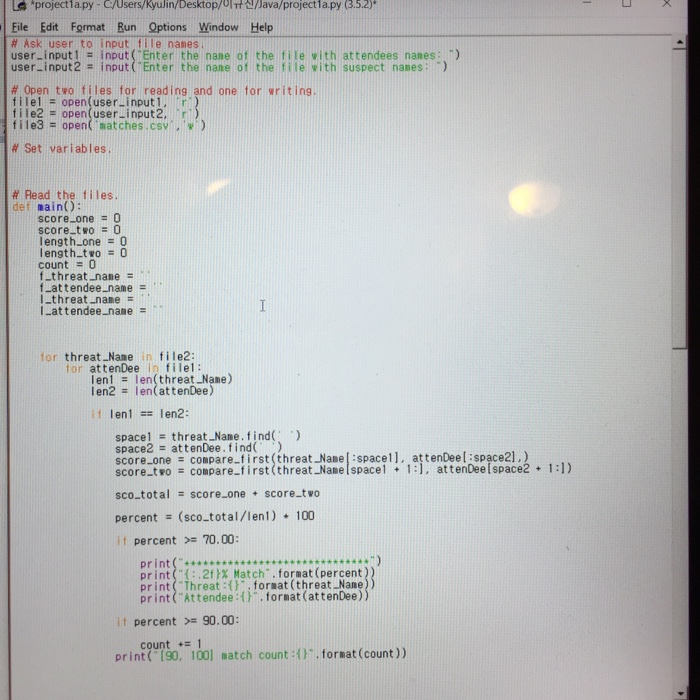Click the print line of asterisks
The image size is (700, 700).
tap(261, 563)
